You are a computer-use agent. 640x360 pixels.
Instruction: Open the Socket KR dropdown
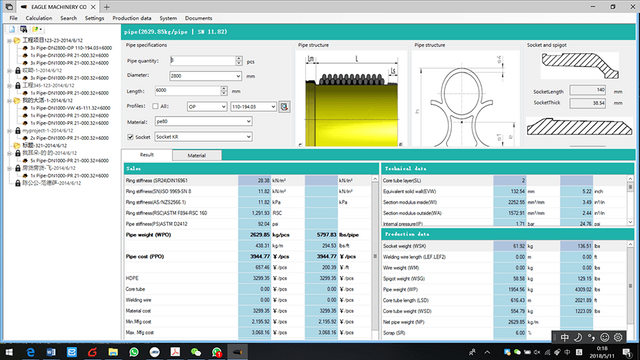(x=203, y=137)
